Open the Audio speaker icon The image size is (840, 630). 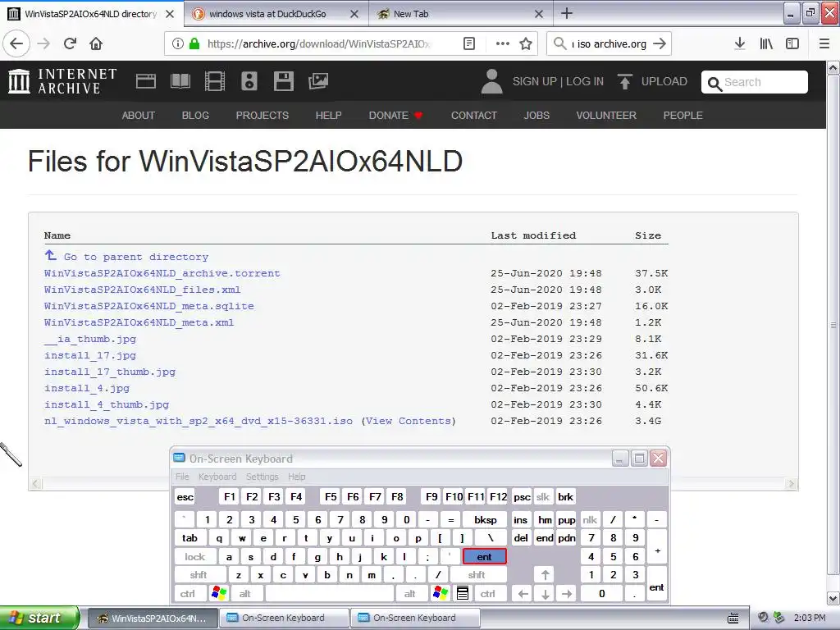249,81
